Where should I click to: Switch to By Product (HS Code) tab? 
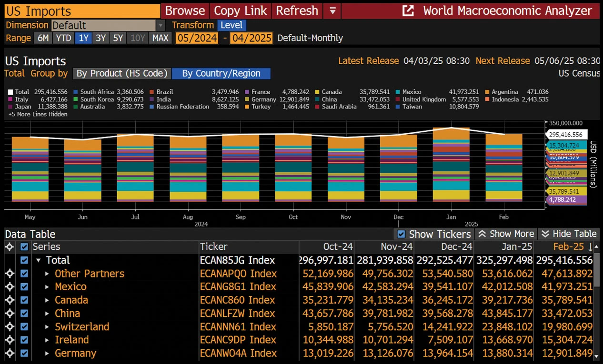point(122,73)
